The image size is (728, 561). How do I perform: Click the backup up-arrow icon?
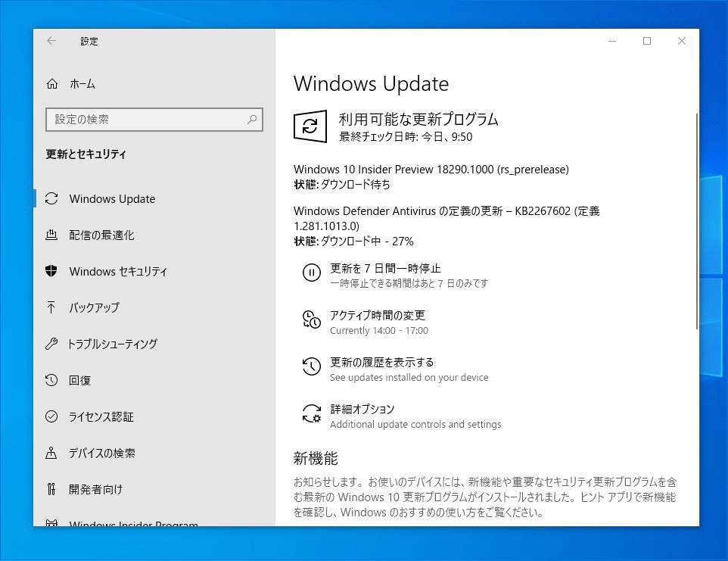tap(51, 307)
